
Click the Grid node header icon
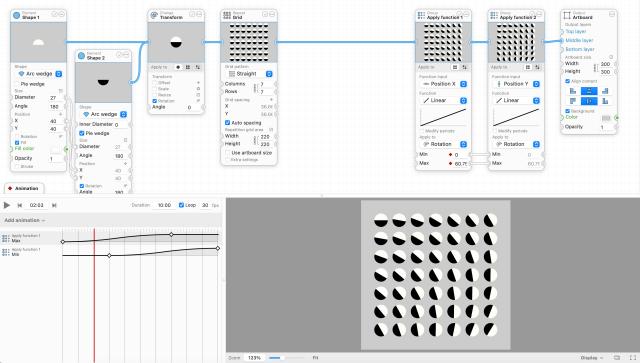click(227, 16)
